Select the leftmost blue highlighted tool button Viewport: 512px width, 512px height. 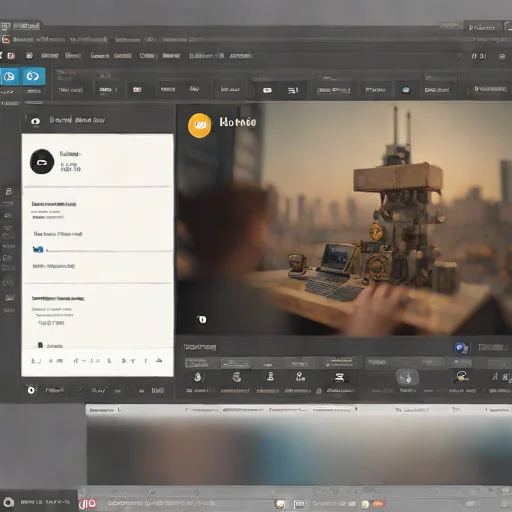tap(9, 76)
